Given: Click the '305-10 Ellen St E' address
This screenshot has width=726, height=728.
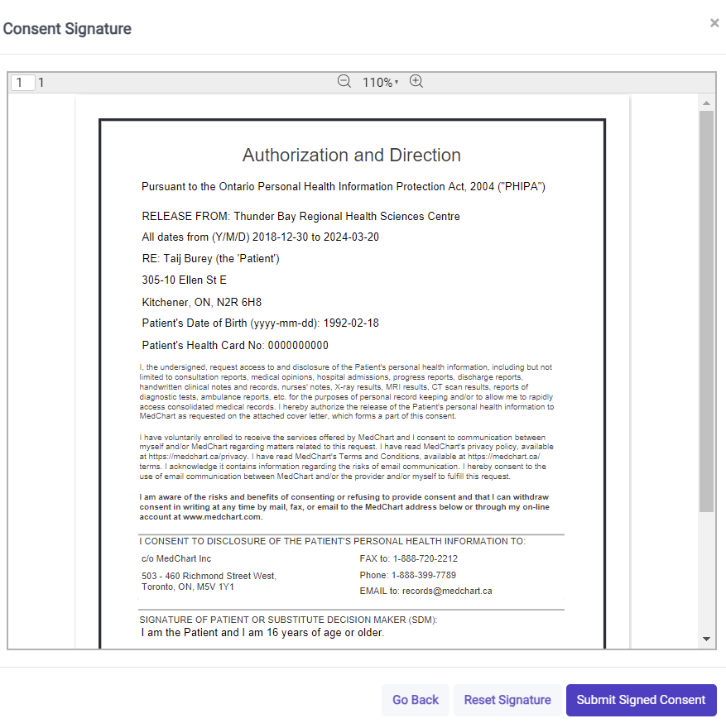Looking at the screenshot, I should tap(185, 280).
